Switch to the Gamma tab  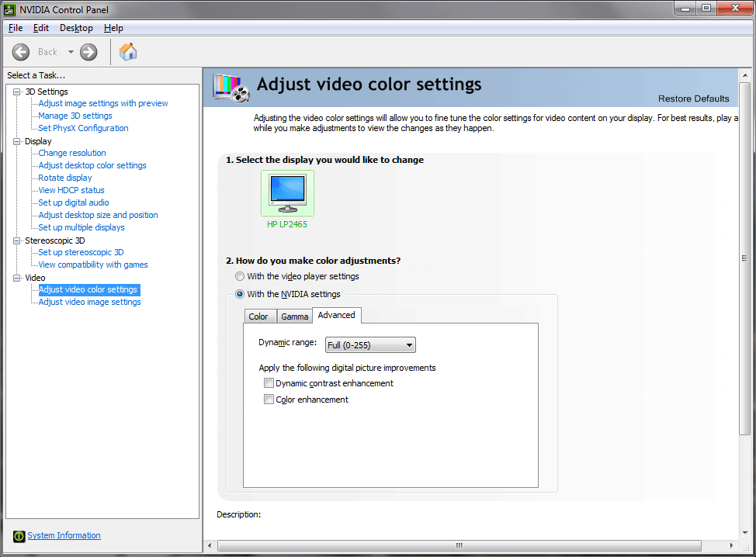pyautogui.click(x=295, y=317)
